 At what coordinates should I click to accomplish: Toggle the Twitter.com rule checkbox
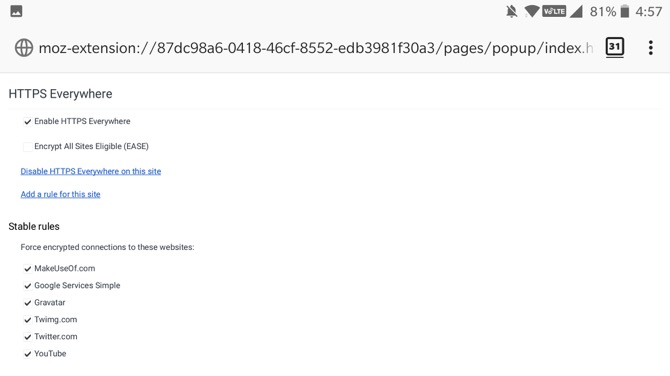[27, 337]
